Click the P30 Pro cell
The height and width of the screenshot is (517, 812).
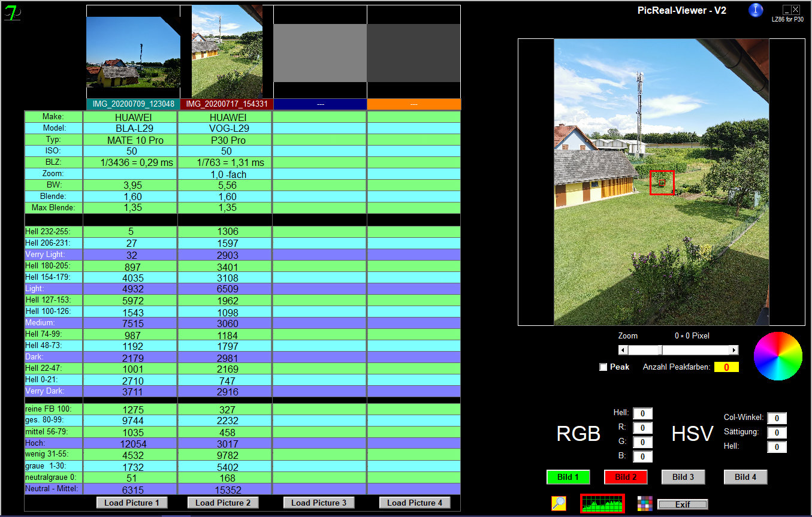(225, 140)
